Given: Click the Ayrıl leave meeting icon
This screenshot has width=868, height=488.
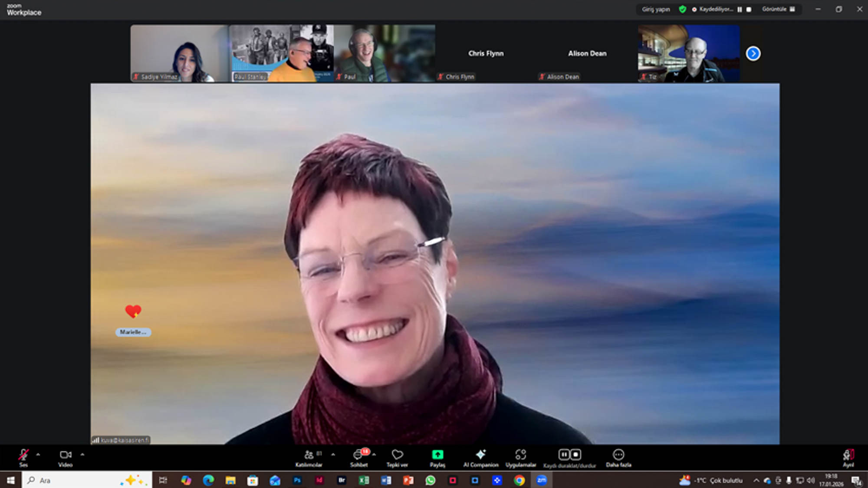Looking at the screenshot, I should 848,455.
